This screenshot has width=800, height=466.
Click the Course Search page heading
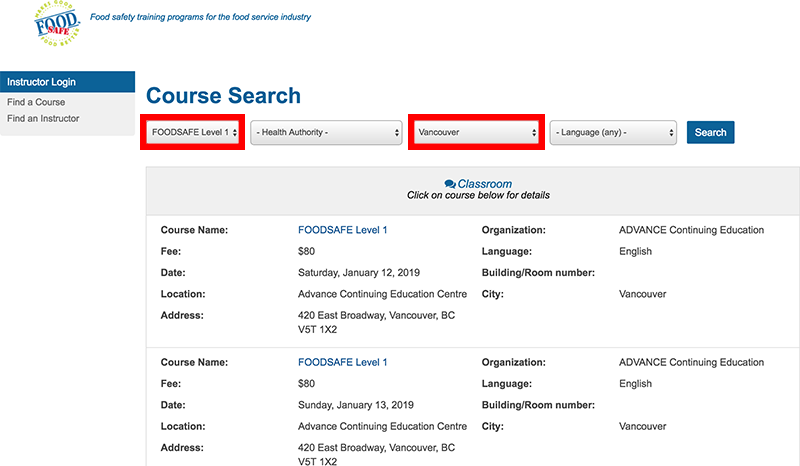coord(223,96)
